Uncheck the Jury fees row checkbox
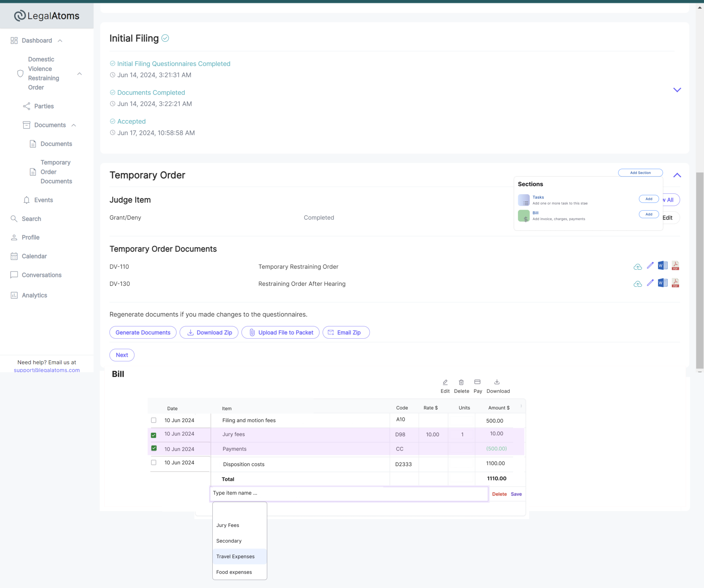Viewport: 704px width, 588px height. tap(154, 435)
